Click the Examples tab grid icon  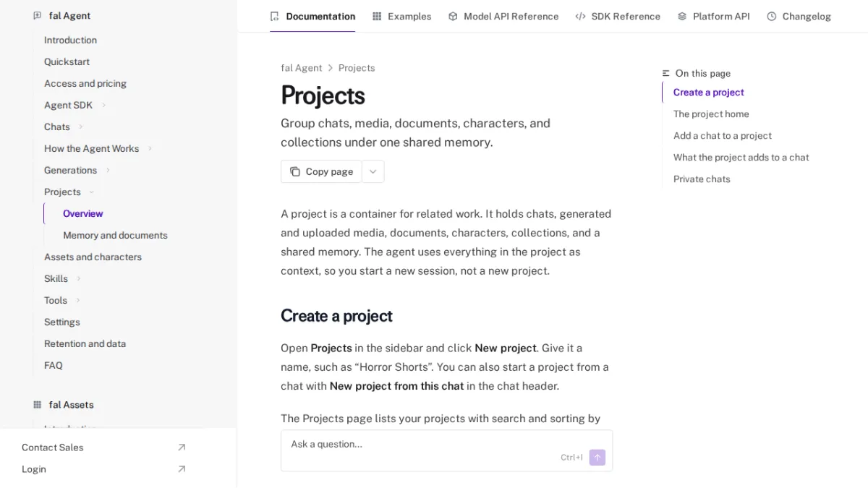[x=377, y=16]
